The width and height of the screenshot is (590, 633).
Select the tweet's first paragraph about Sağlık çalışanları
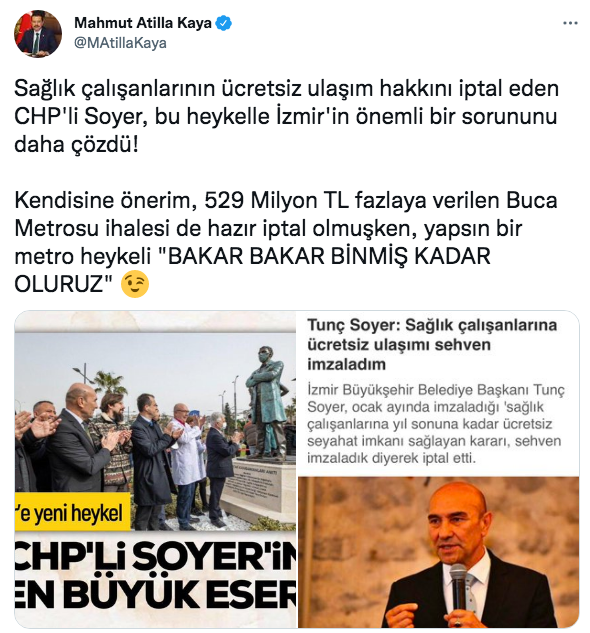286,117
